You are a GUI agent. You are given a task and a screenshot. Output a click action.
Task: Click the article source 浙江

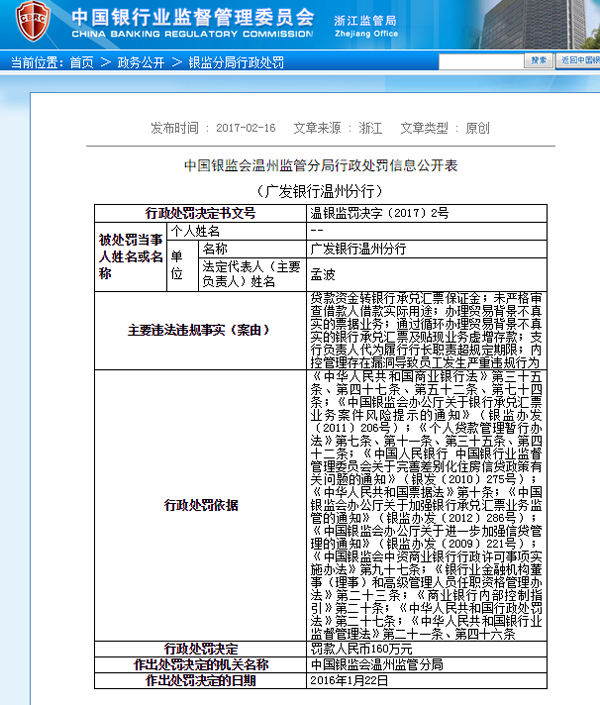click(x=370, y=128)
